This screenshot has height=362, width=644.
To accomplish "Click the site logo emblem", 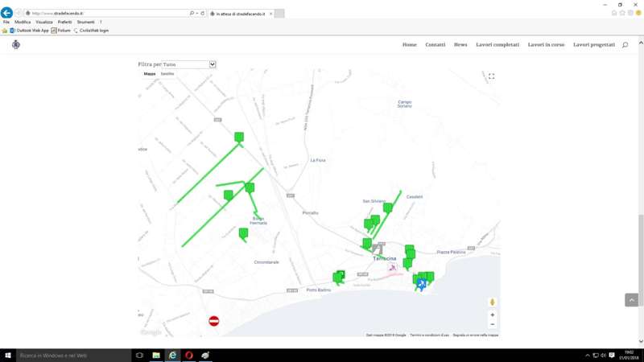I will pyautogui.click(x=16, y=45).
